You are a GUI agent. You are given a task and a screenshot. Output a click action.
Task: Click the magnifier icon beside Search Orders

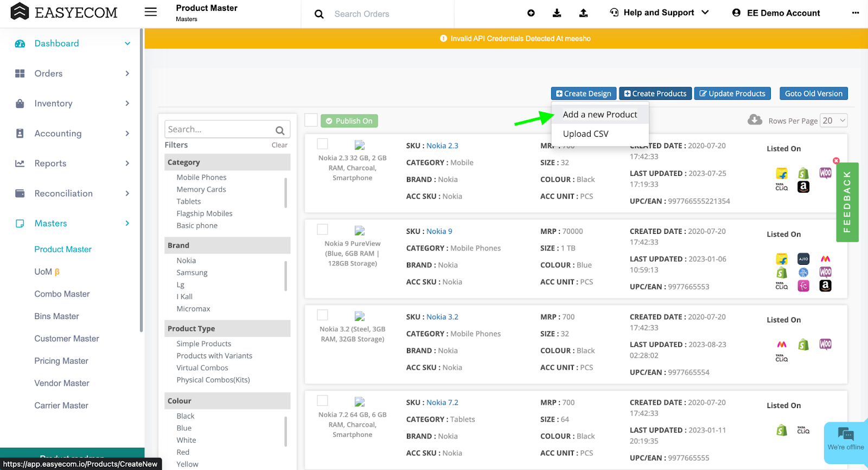(319, 14)
